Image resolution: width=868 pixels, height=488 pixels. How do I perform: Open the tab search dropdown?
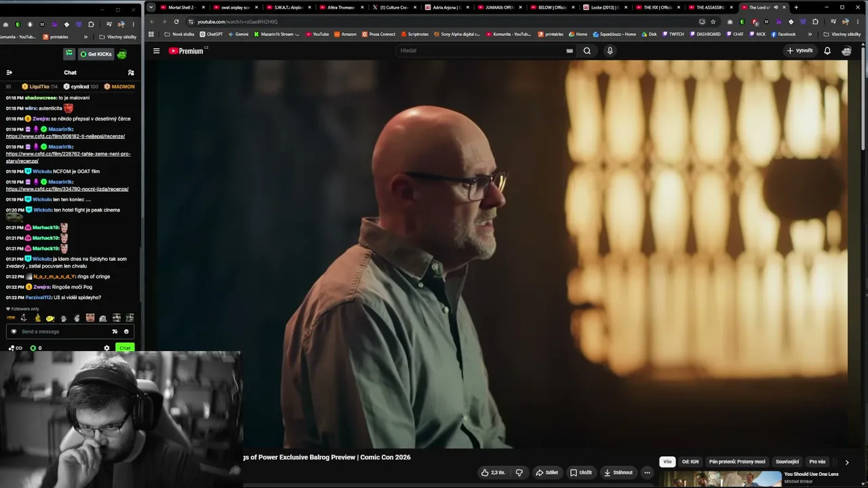pos(151,7)
